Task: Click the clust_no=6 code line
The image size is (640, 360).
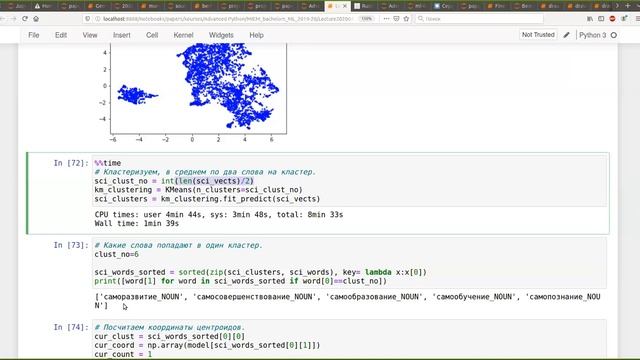Action: (116, 254)
